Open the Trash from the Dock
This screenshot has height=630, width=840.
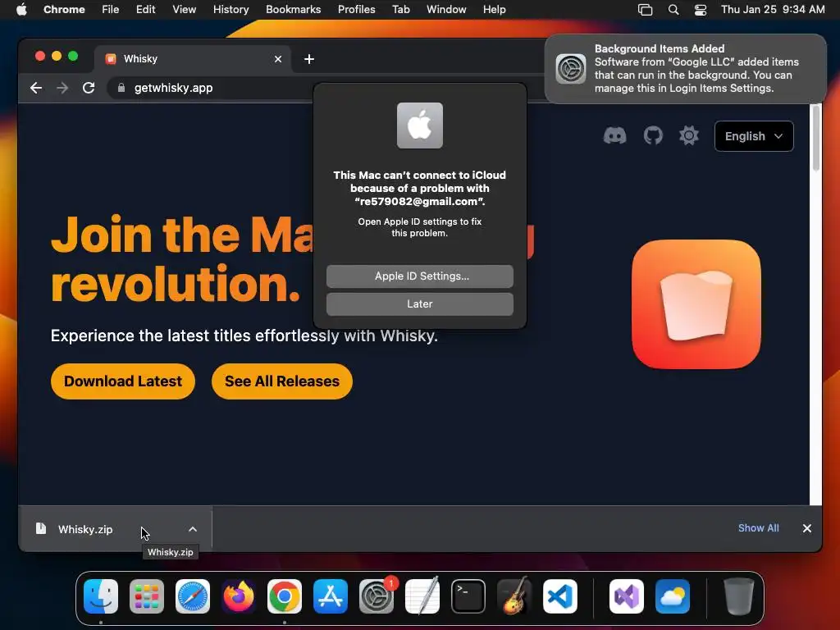point(739,596)
